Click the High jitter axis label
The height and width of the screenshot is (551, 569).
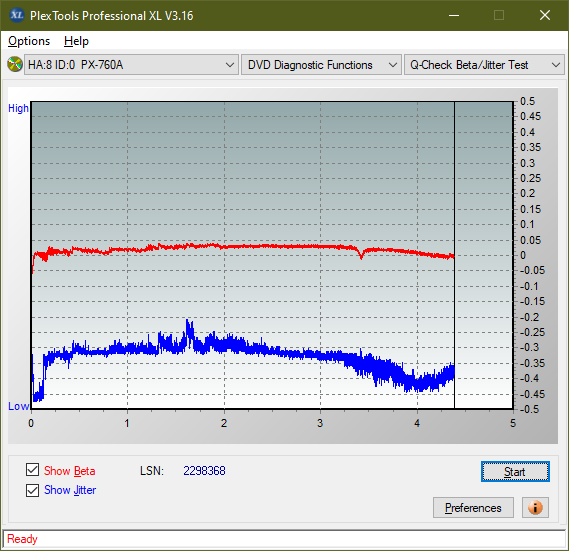pyautogui.click(x=18, y=108)
